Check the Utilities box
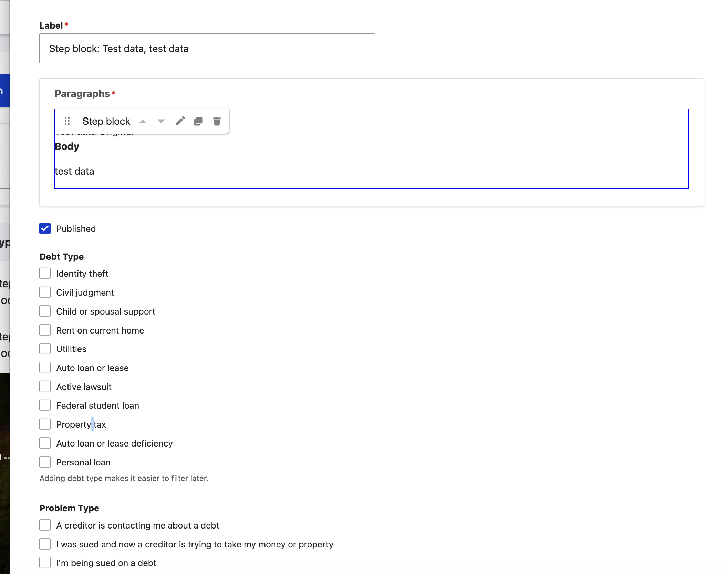This screenshot has height=574, width=728. pos(45,349)
